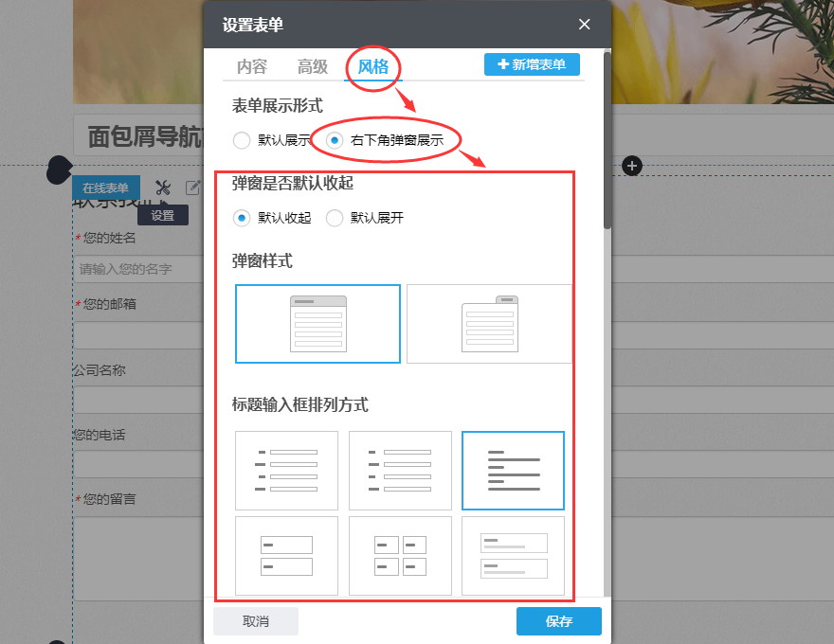
Task: Click the 新增表单 button
Action: tap(532, 66)
